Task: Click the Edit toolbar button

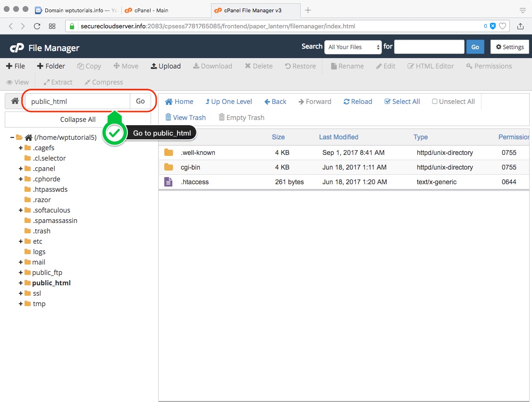Action: [386, 66]
